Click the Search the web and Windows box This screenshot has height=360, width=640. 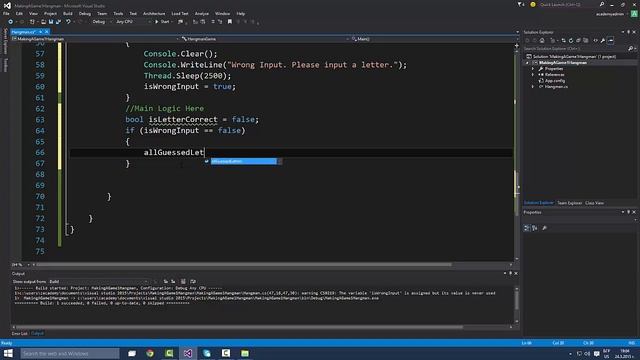coord(69,353)
